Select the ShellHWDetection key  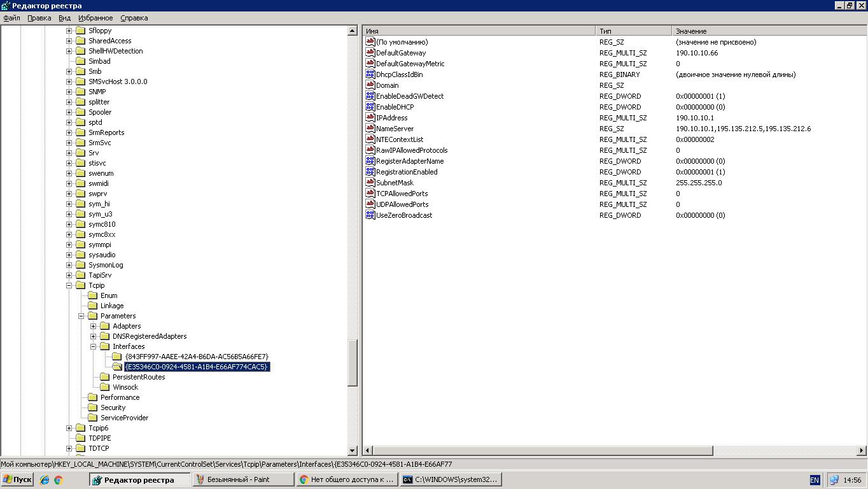point(116,51)
